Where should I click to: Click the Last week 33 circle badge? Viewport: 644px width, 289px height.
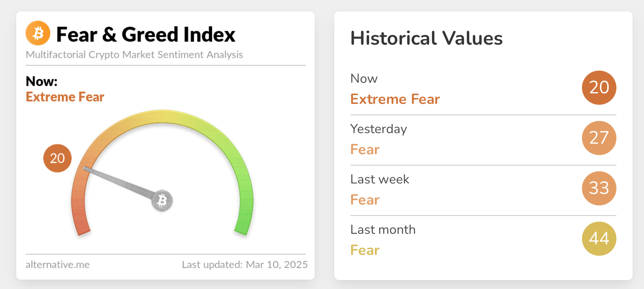coord(599,188)
